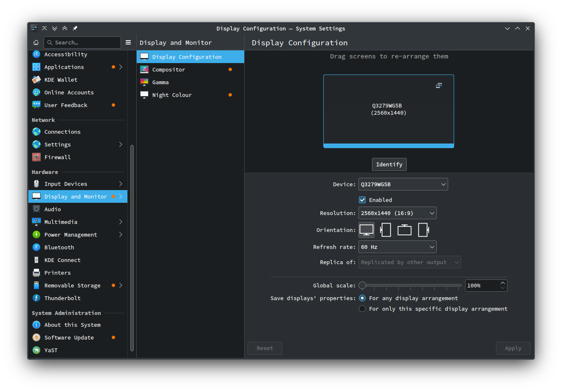Select Display and Monitor in sidebar
Image resolution: width=562 pixels, height=392 pixels.
tap(78, 196)
